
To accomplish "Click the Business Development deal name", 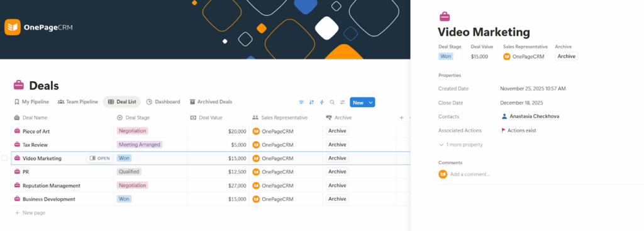I will click(49, 200).
